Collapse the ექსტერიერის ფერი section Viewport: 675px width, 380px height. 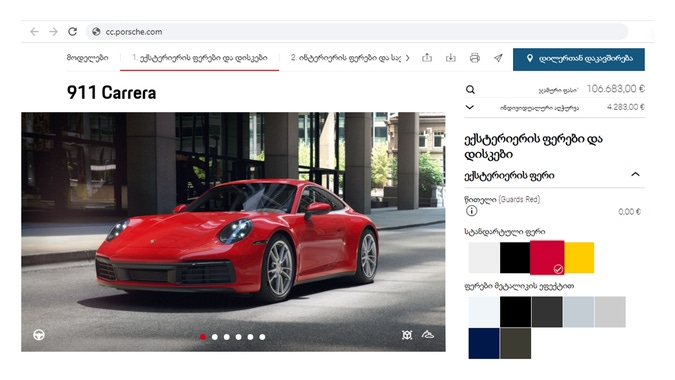point(635,174)
